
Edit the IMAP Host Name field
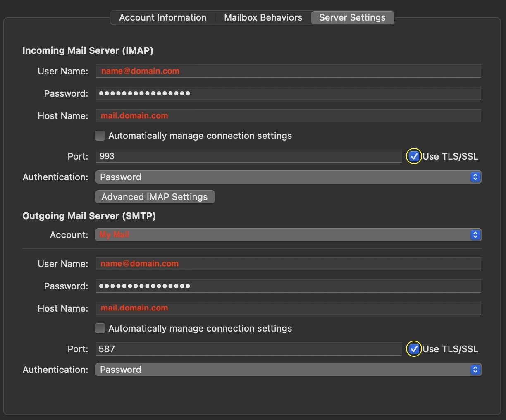[x=288, y=116]
